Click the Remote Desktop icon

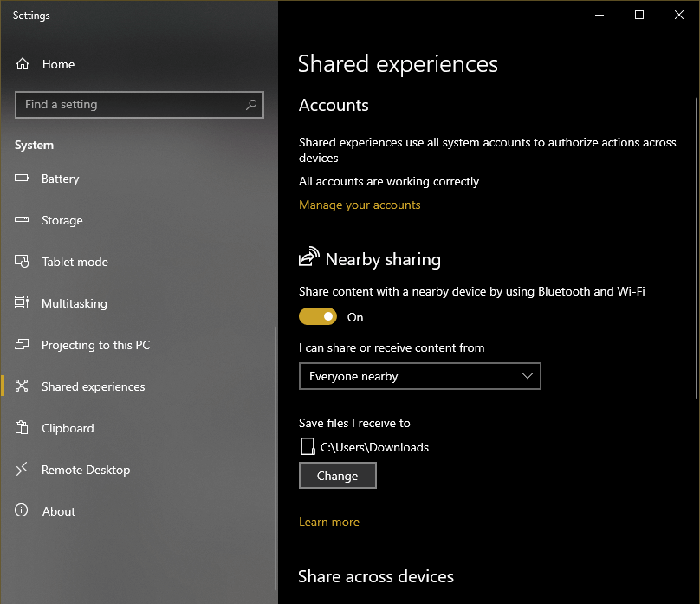(23, 470)
